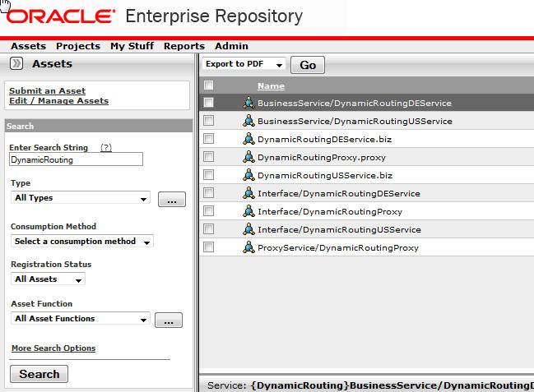Check the box for Interface/DynamicRoutingDEService
Image resolution: width=534 pixels, height=392 pixels.
click(208, 193)
